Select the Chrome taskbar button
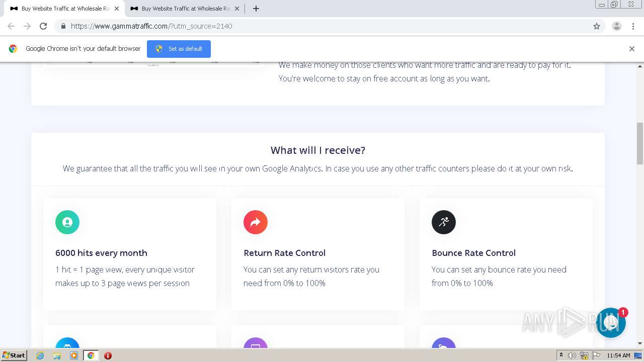 [91, 355]
